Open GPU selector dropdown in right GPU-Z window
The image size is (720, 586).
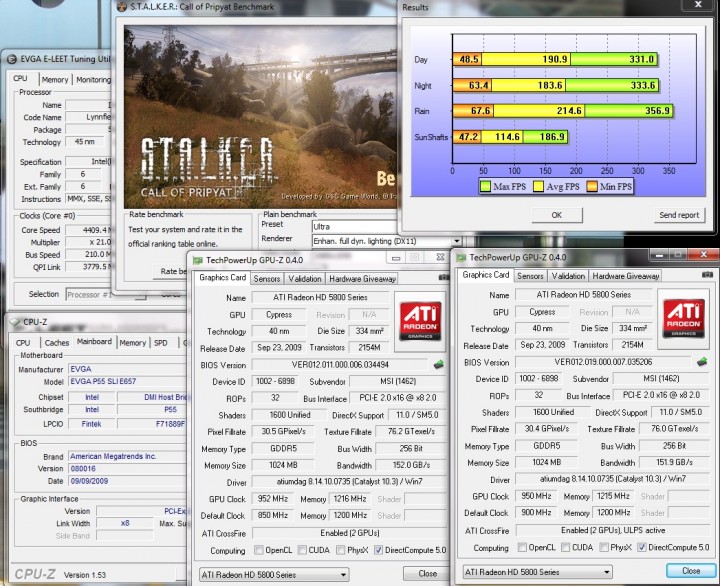tap(538, 572)
